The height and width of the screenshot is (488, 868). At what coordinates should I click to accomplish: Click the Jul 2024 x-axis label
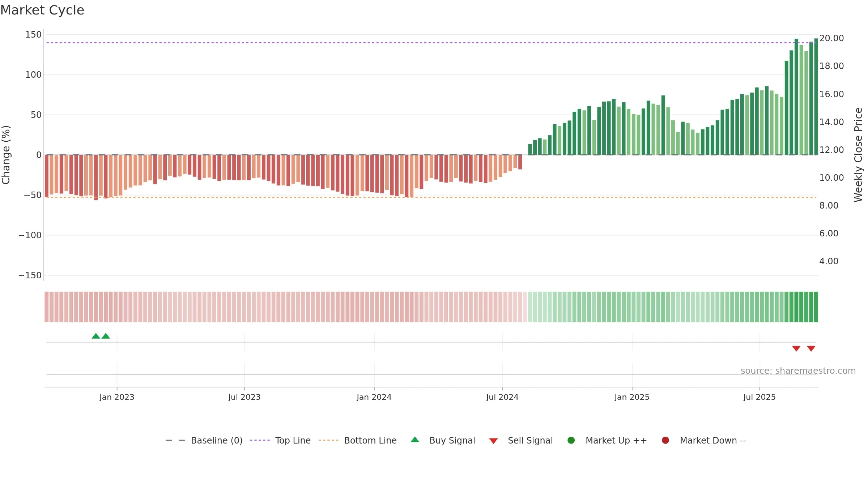coord(502,397)
